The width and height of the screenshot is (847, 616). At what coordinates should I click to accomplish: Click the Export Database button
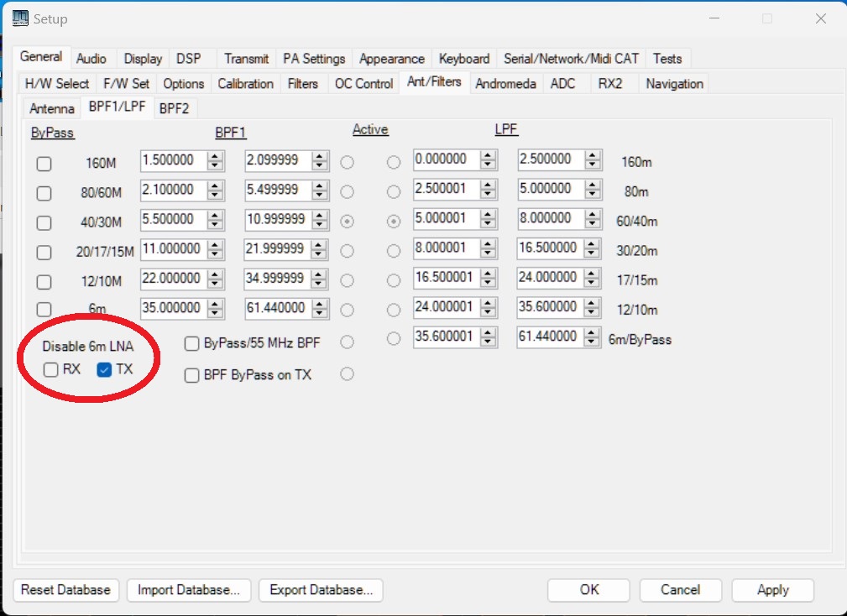tap(321, 590)
